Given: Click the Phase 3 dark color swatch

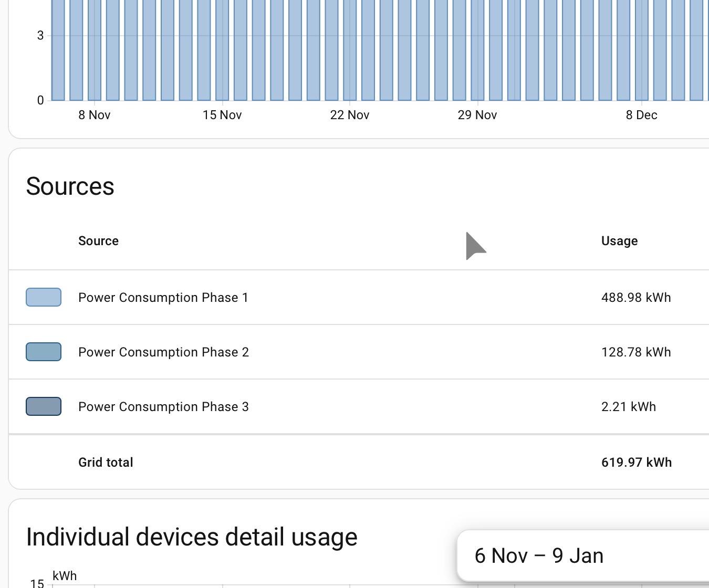Looking at the screenshot, I should [44, 406].
